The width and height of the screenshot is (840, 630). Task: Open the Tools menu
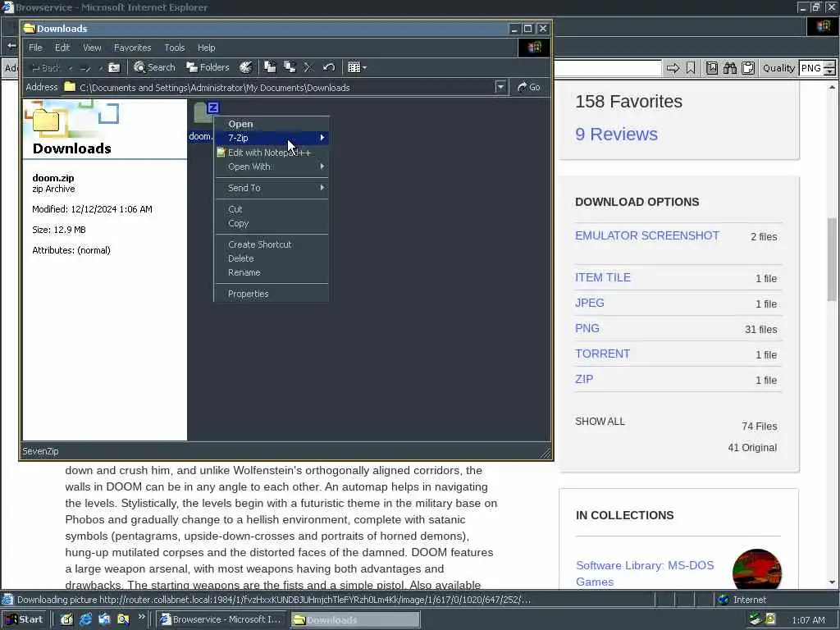point(175,48)
